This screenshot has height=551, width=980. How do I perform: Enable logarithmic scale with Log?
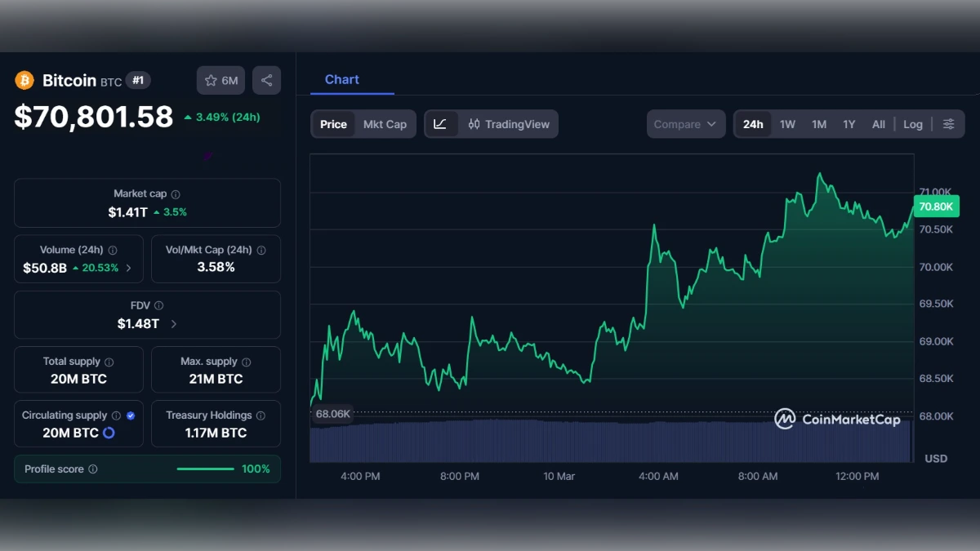coord(912,124)
